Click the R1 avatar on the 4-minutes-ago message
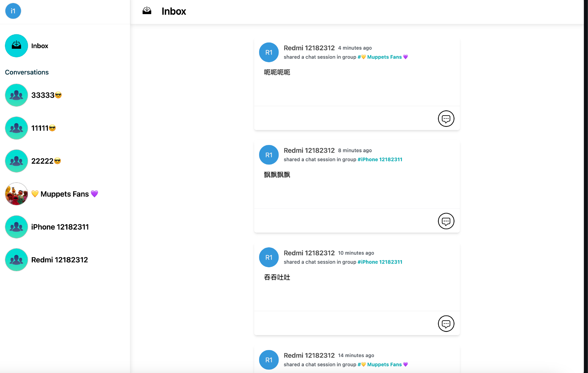 pos(269,52)
